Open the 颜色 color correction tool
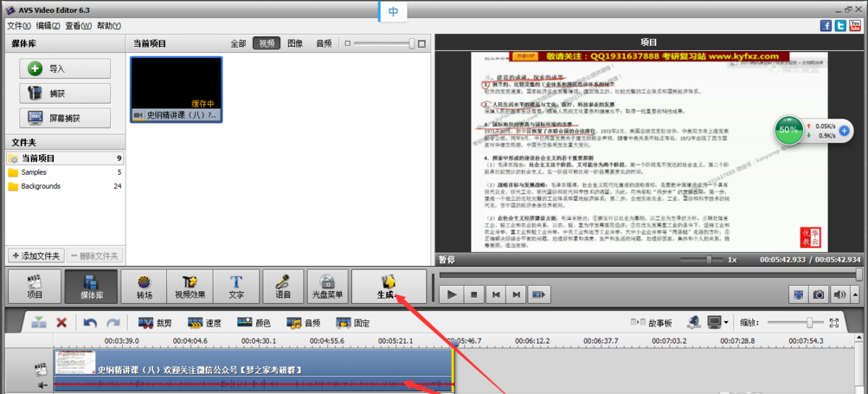Viewport: 868px width, 394px height. pyautogui.click(x=254, y=322)
